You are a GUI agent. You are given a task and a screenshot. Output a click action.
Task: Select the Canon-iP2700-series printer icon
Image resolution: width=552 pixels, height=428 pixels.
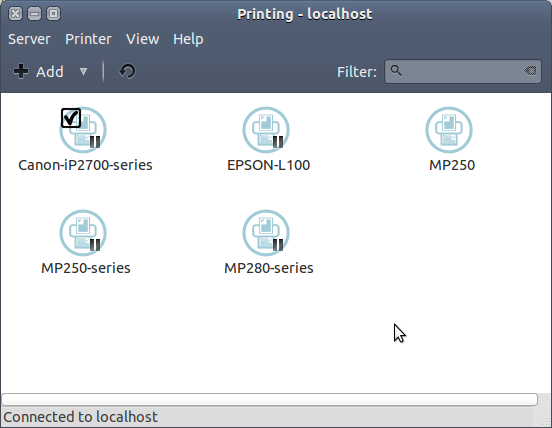tap(83, 130)
